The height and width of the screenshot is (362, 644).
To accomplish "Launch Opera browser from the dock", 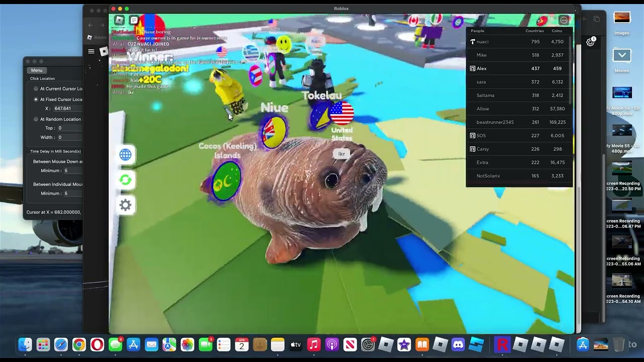I will point(97,344).
